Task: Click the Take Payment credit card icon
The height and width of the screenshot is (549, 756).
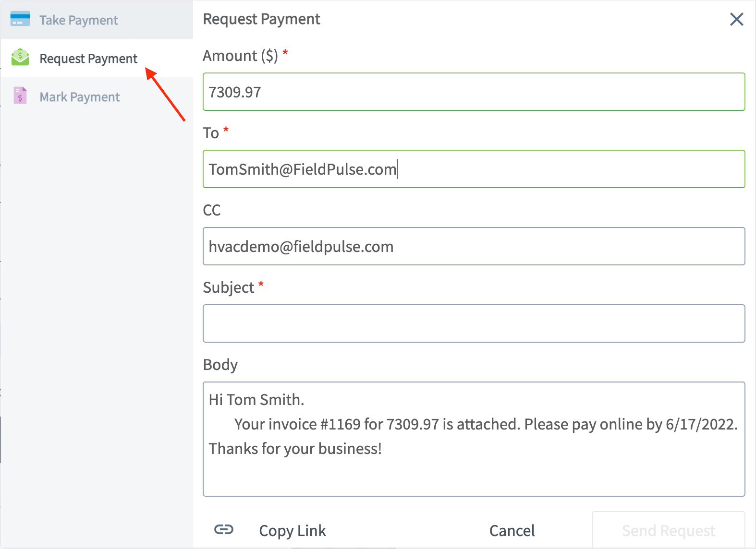Action: click(20, 19)
